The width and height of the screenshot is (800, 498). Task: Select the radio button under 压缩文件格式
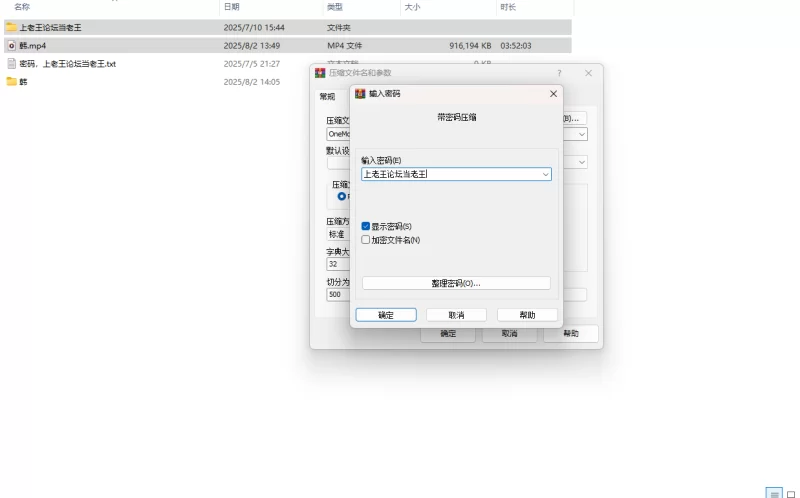point(341,196)
